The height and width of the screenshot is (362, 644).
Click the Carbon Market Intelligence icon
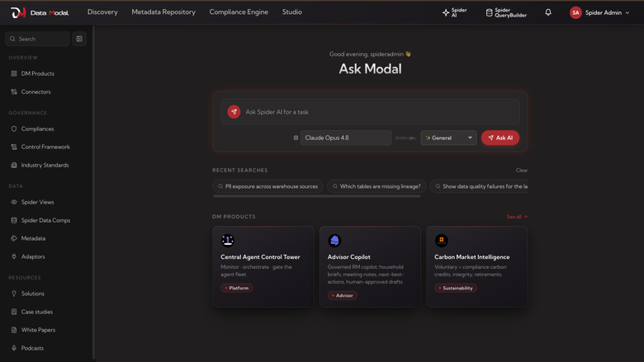pyautogui.click(x=442, y=240)
